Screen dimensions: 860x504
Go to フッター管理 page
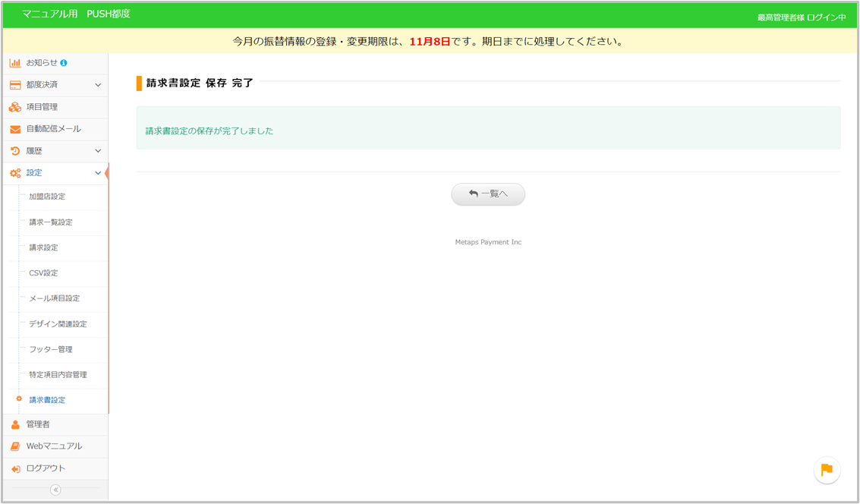[51, 349]
